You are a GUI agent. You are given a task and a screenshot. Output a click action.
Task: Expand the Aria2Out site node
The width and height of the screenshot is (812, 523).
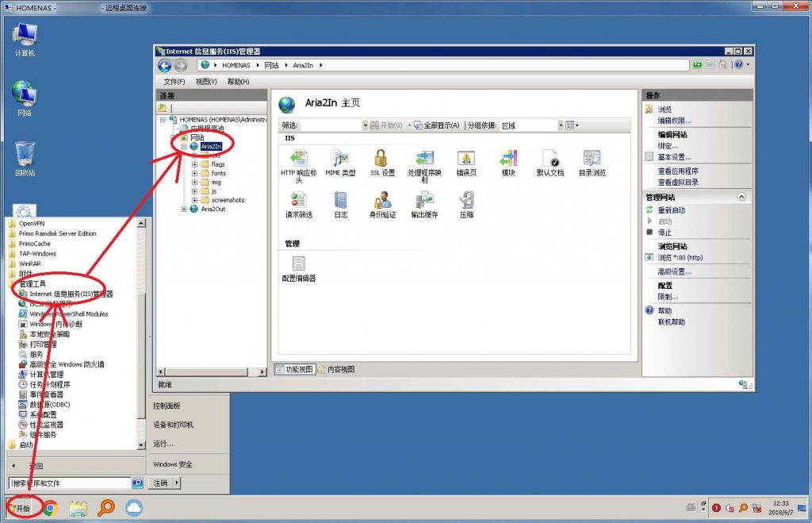[184, 209]
